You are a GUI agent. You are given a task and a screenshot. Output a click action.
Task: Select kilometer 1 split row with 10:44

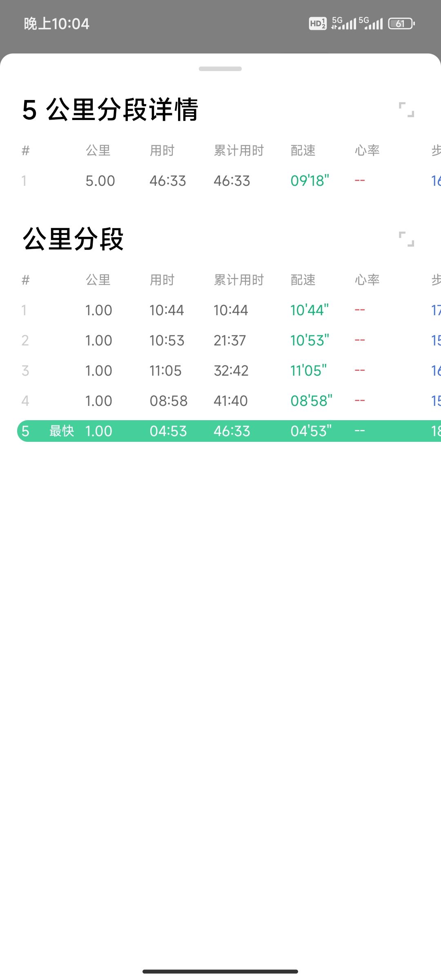click(x=229, y=310)
